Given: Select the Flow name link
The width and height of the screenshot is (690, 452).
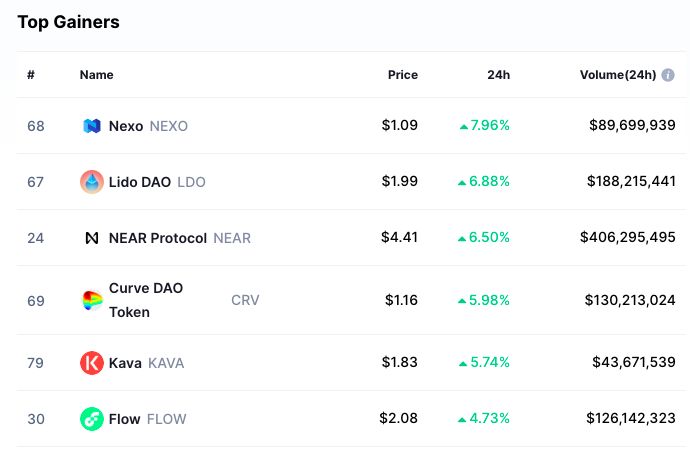Looking at the screenshot, I should point(125,419).
